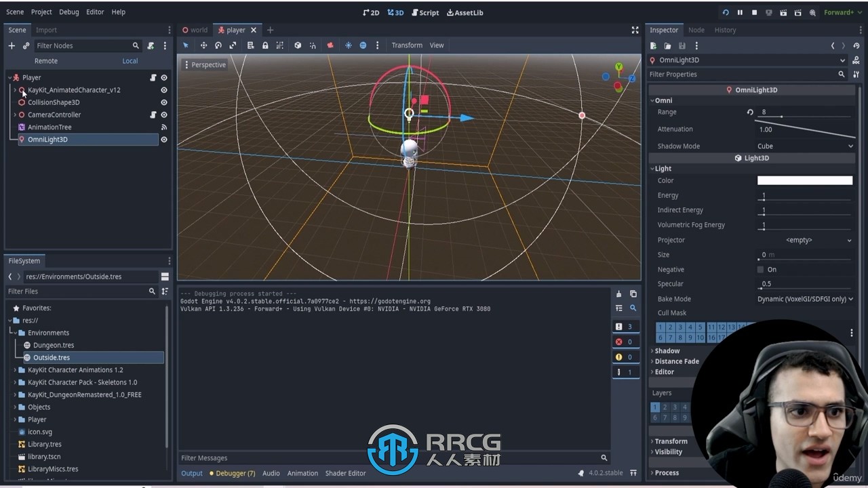Toggle warning messages filter in output

(x=625, y=357)
